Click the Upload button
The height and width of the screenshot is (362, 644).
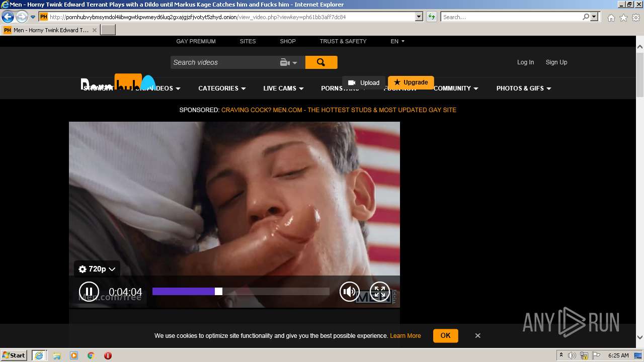364,83
